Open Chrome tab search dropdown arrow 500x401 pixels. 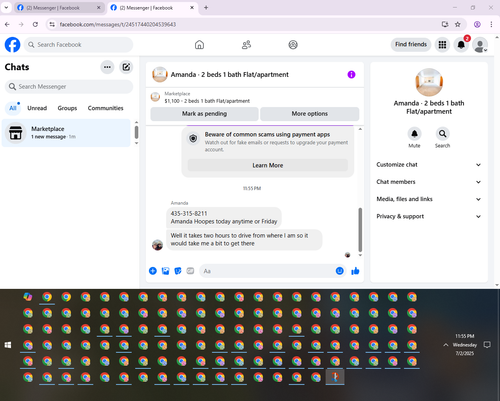coord(6,7)
